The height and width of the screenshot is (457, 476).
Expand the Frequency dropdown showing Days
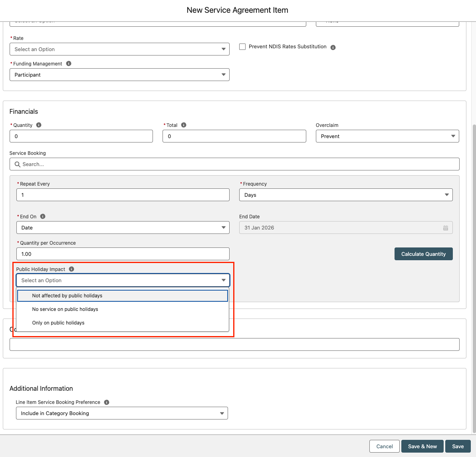pyautogui.click(x=345, y=195)
